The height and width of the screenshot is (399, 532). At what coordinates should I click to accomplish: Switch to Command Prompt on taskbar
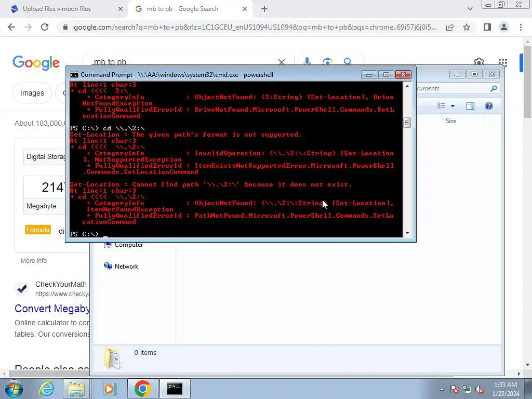(175, 389)
